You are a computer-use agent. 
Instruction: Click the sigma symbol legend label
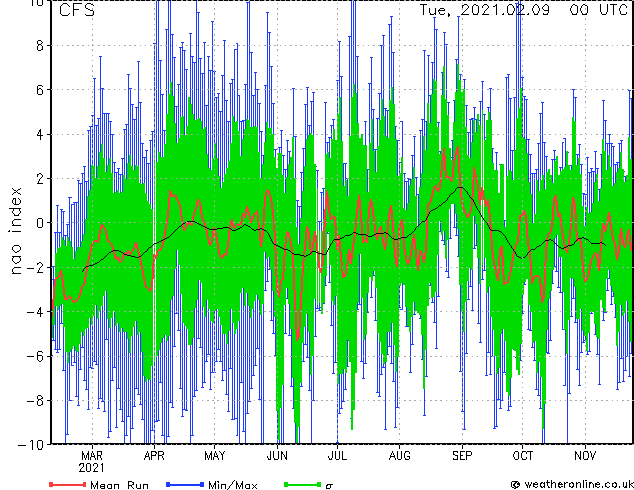(329, 486)
